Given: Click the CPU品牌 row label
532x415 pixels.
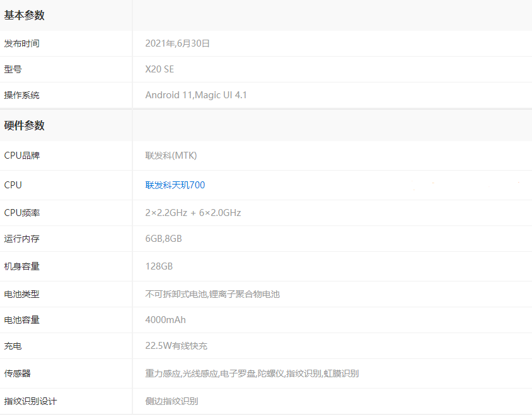Looking at the screenshot, I should pos(22,156).
